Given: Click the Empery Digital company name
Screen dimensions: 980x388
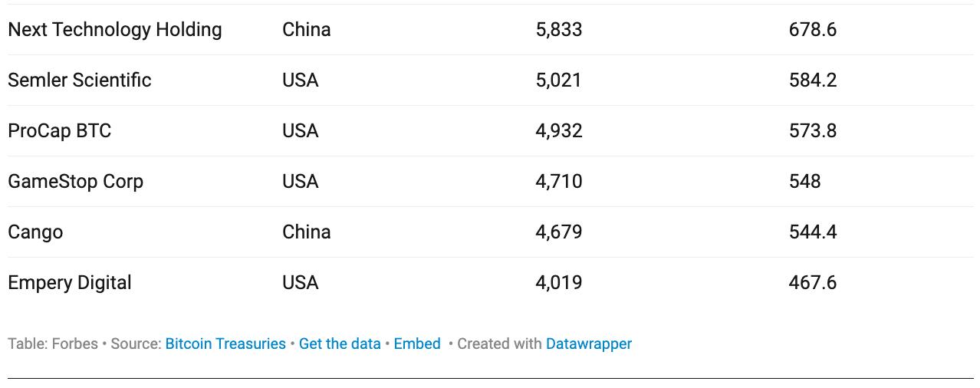Looking at the screenshot, I should [70, 283].
